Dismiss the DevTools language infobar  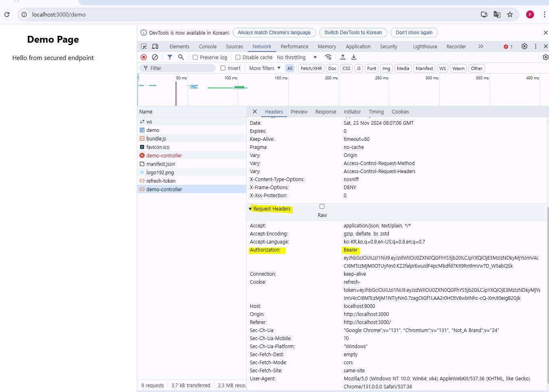545,33
